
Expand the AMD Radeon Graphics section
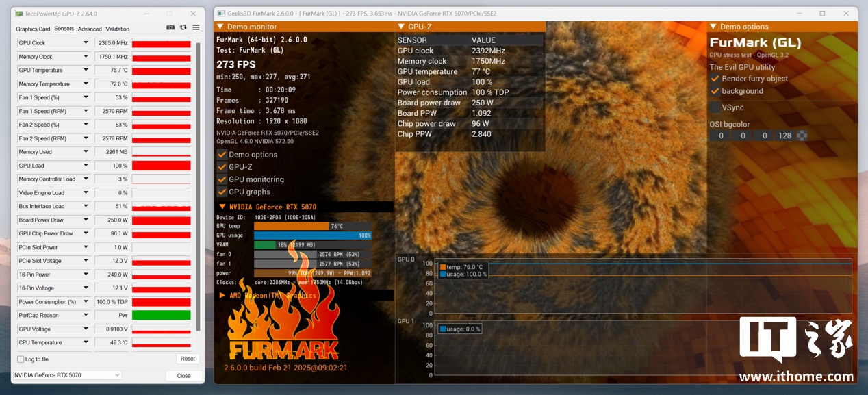coord(222,295)
